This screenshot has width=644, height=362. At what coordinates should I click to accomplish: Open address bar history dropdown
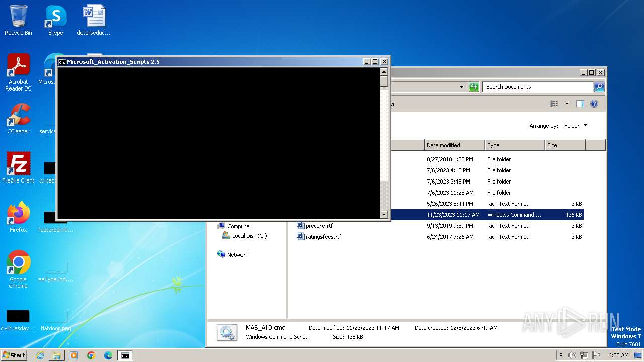coord(461,87)
